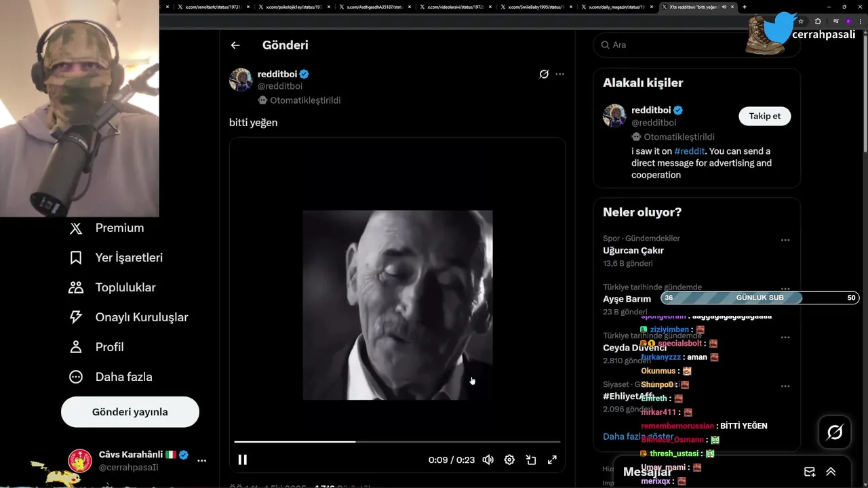This screenshot has width=868, height=488.
Task: Open the #reddit hashtag link
Action: pos(690,151)
